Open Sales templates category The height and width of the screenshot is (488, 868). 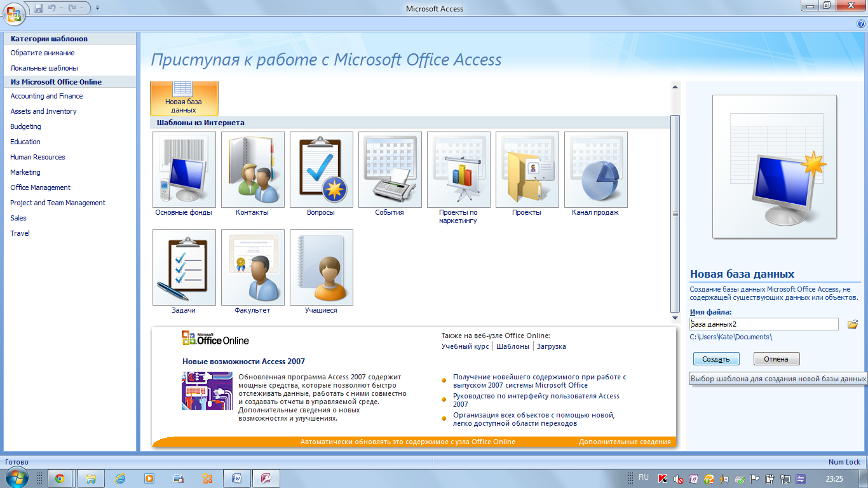pyautogui.click(x=18, y=218)
